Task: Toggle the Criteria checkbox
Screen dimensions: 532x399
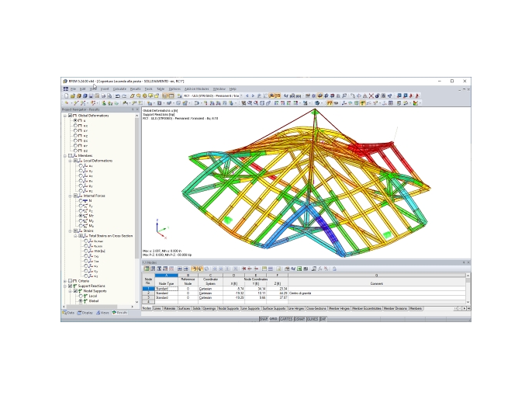Action: tap(71, 281)
